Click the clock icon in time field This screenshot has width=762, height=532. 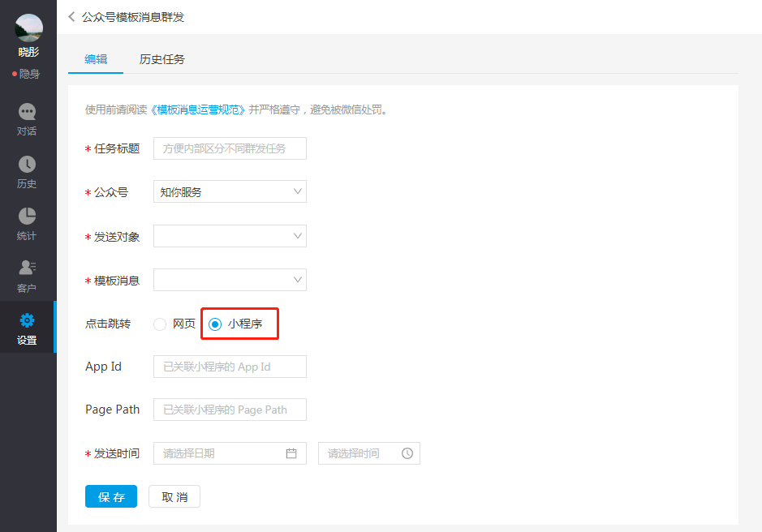click(407, 453)
